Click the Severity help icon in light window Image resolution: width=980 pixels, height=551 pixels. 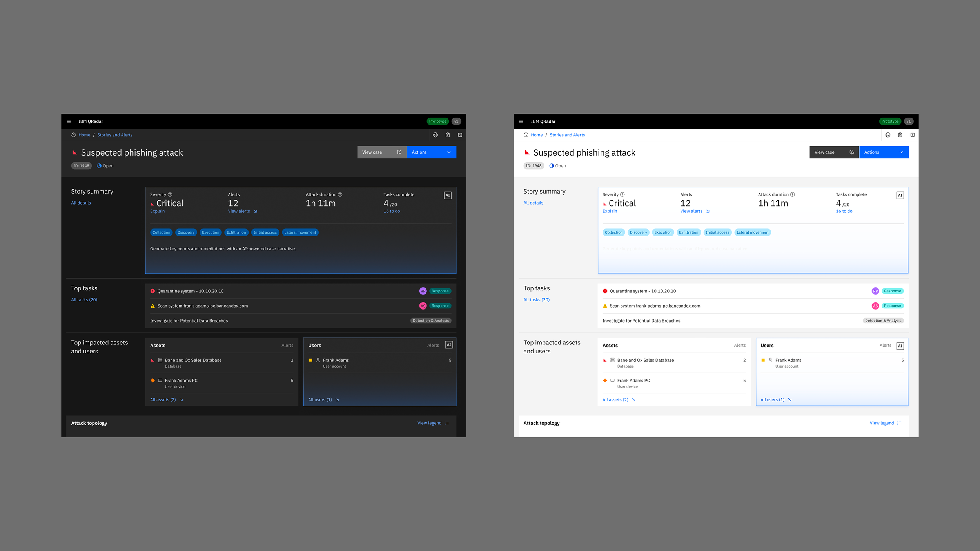click(x=622, y=194)
